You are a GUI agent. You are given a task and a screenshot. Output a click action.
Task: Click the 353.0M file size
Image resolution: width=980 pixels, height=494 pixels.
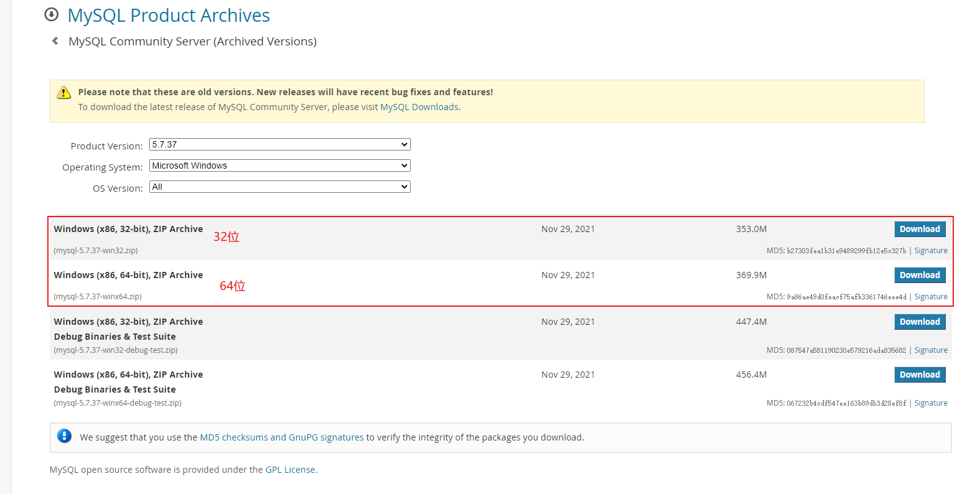(x=751, y=229)
